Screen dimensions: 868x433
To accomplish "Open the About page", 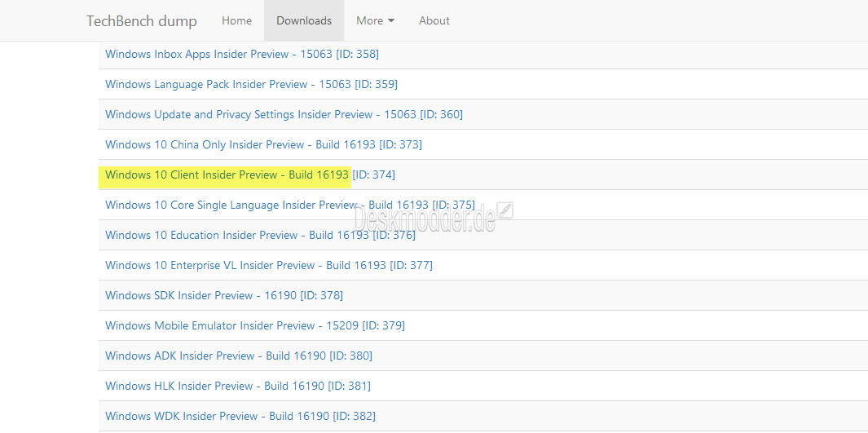I will pos(434,20).
